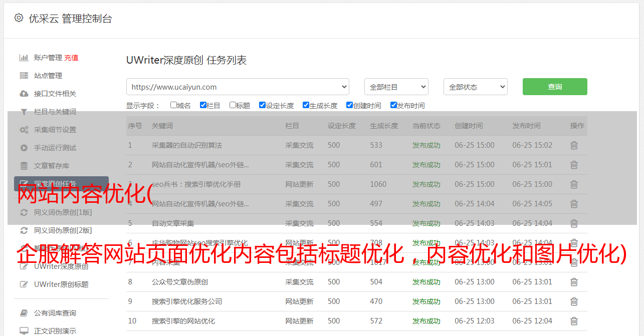Click the gear icon beside 优采云 管理控制台
The height and width of the screenshot is (336, 644).
(19, 18)
